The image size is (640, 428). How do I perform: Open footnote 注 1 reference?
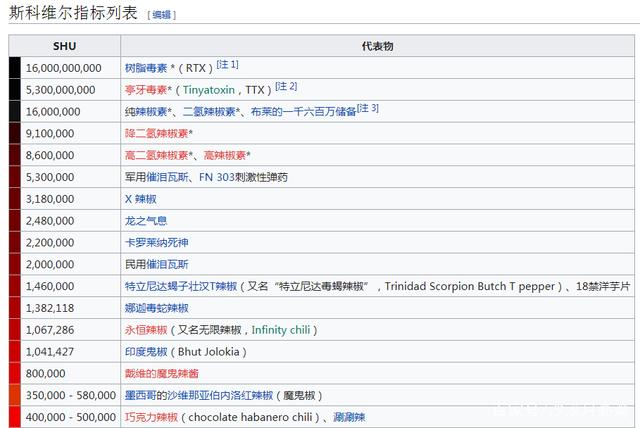click(x=227, y=64)
